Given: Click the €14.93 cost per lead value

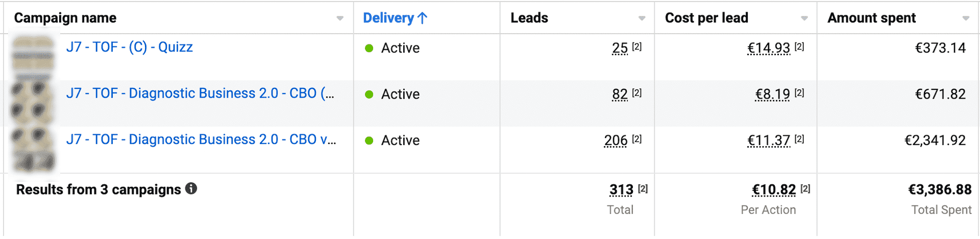Looking at the screenshot, I should pyautogui.click(x=769, y=48).
